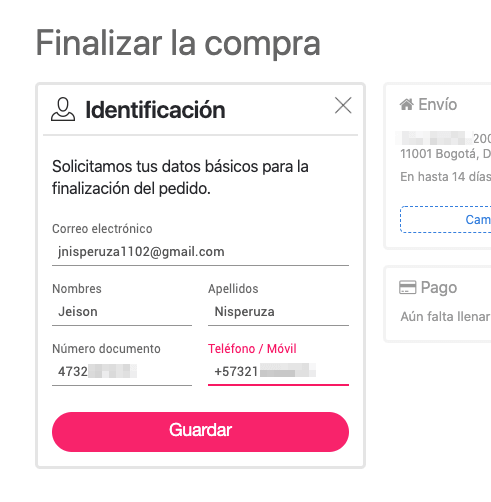Screen dimensions: 491x502
Task: Click the user profile icon beside Identificación
Action: click(63, 109)
